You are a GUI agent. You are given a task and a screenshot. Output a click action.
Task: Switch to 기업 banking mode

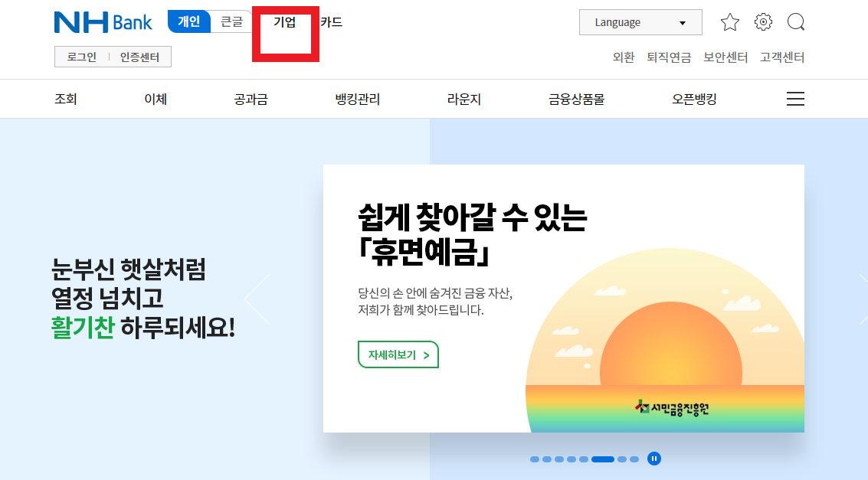click(x=284, y=22)
